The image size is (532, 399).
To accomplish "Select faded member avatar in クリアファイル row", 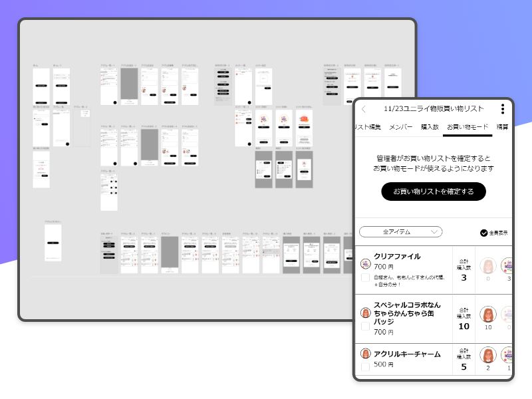I will coord(488,266).
